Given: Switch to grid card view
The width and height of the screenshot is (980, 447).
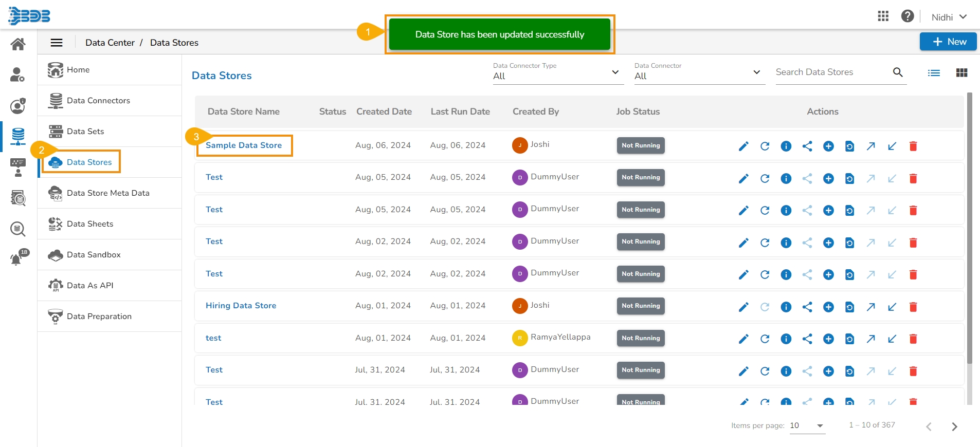Looking at the screenshot, I should pyautogui.click(x=961, y=73).
